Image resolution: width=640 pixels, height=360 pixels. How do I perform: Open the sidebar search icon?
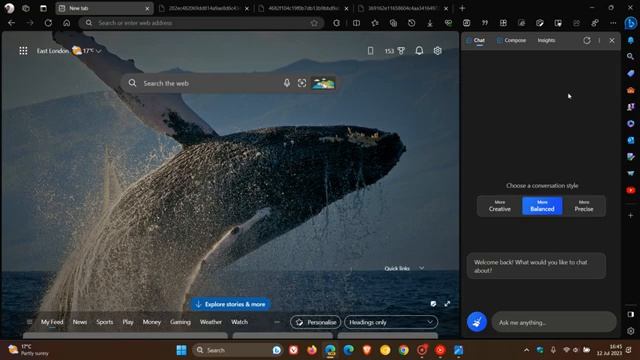coord(631,56)
